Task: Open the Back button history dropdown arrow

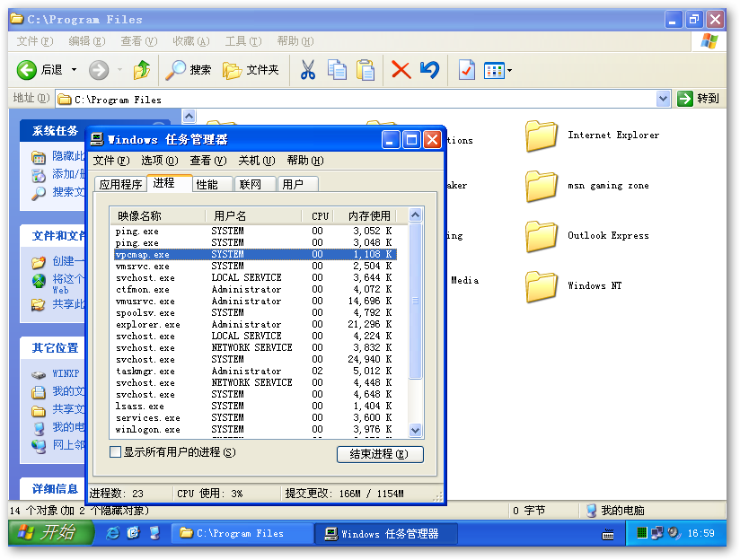Action: (75, 70)
